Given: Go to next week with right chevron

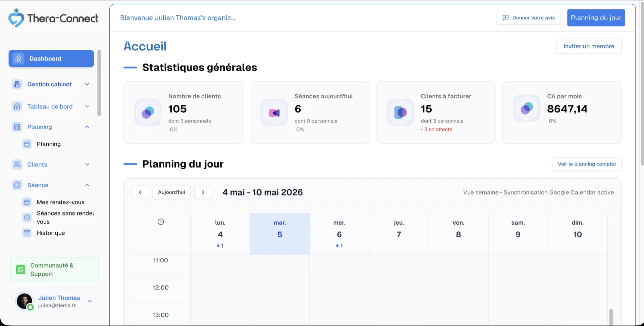Looking at the screenshot, I should coord(203,192).
